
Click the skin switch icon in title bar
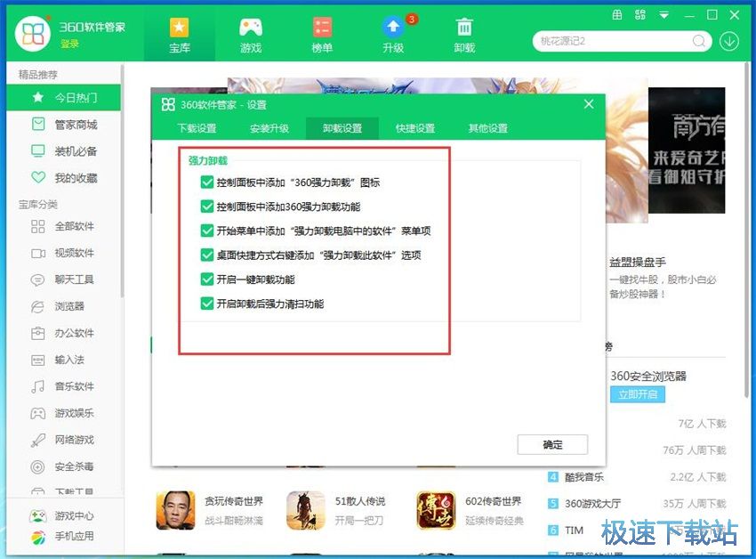640,15
